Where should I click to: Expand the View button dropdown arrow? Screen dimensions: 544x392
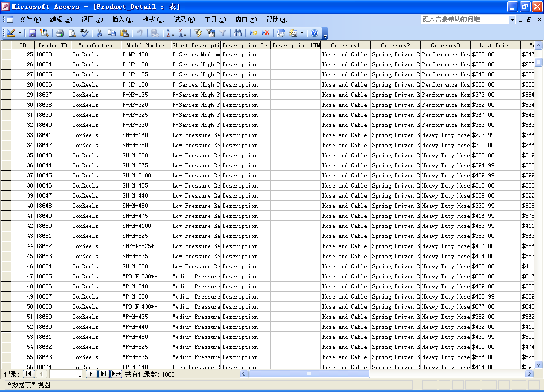pyautogui.click(x=20, y=33)
